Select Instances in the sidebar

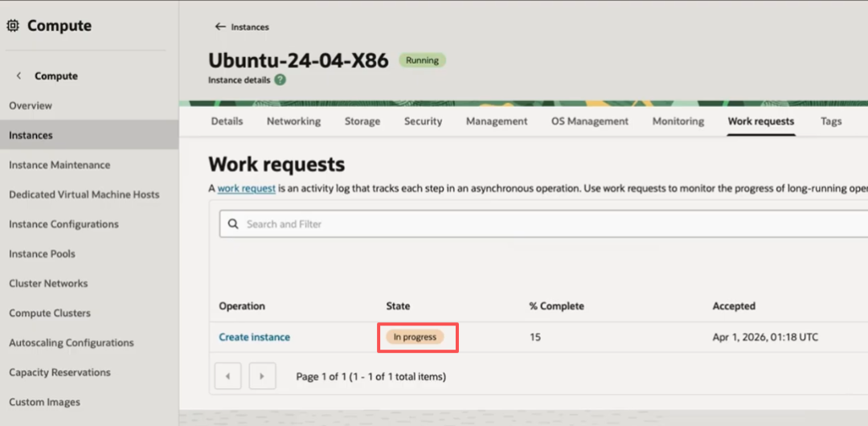(x=89, y=135)
